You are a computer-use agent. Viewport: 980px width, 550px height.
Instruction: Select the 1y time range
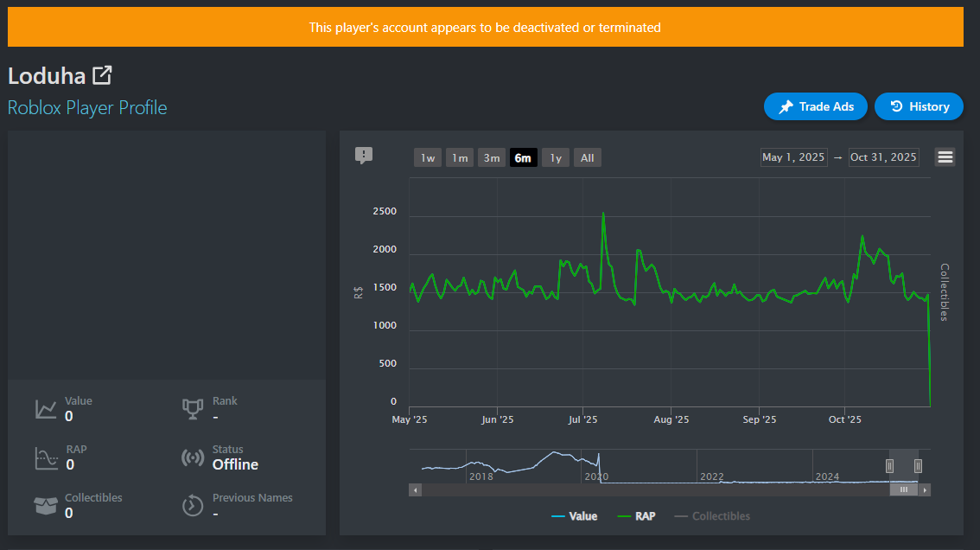point(556,157)
